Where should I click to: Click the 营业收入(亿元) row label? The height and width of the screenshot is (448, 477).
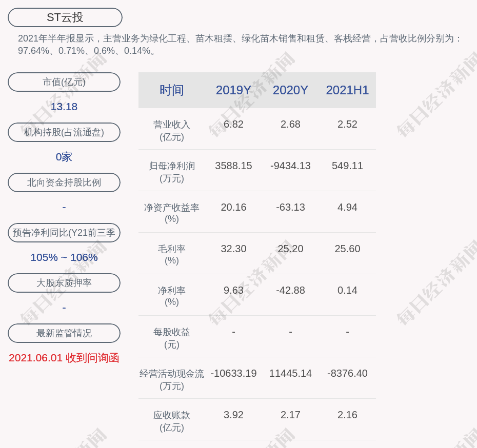tap(171, 131)
